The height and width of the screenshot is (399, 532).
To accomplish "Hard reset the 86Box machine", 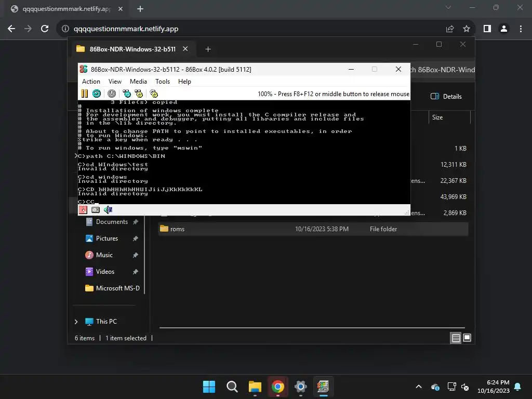I will [97, 94].
